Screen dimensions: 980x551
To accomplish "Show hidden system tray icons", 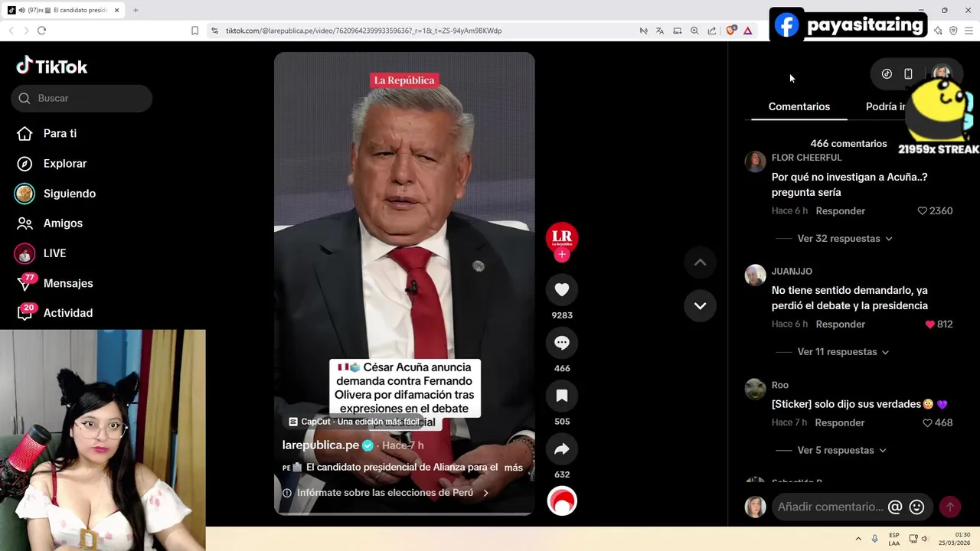I will [858, 539].
